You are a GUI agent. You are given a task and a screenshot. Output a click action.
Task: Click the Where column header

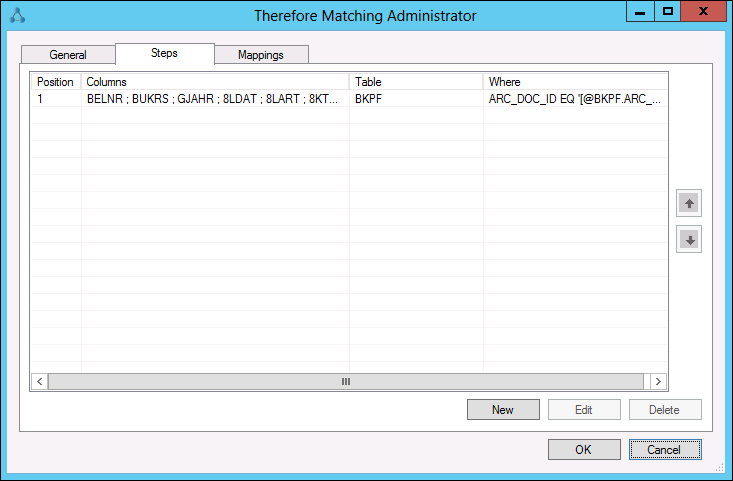574,81
